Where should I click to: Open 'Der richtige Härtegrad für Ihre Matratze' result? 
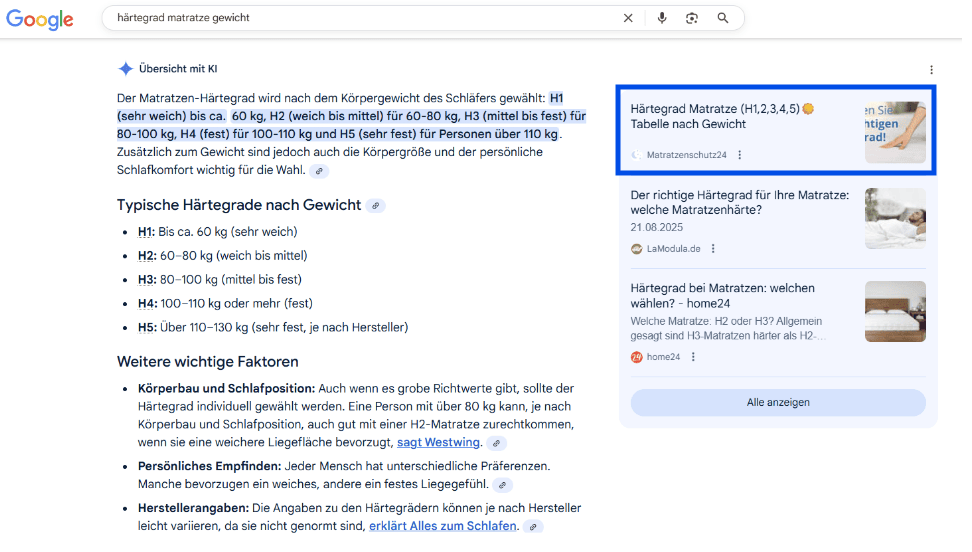pyautogui.click(x=739, y=202)
